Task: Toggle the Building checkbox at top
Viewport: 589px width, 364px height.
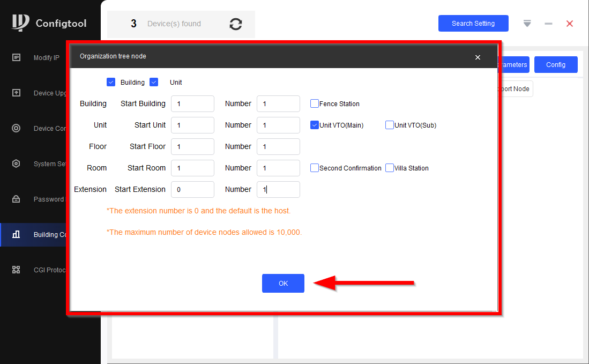Action: [x=111, y=82]
